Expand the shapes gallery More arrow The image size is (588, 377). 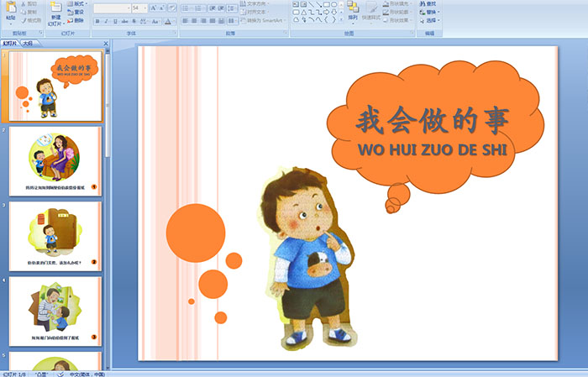pyautogui.click(x=341, y=19)
